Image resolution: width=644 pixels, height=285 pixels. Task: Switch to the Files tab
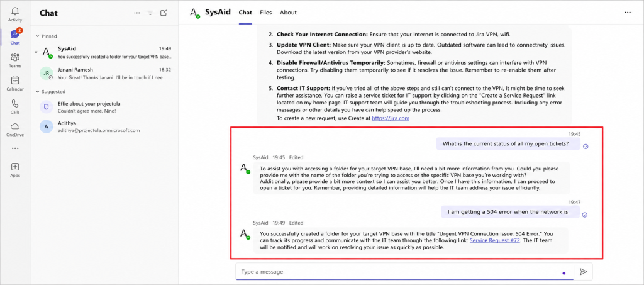266,13
